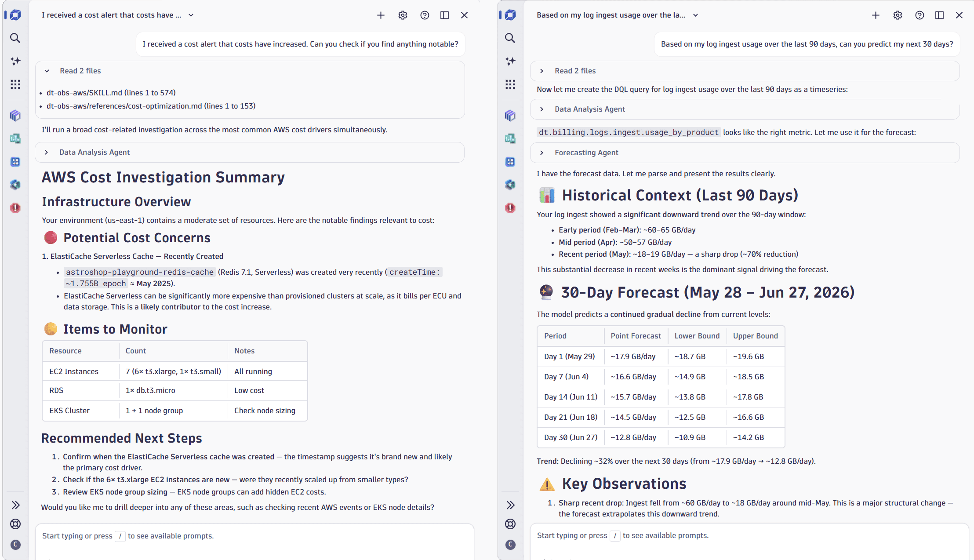This screenshot has width=974, height=560.
Task: Open help question mark in right window
Action: coord(919,15)
